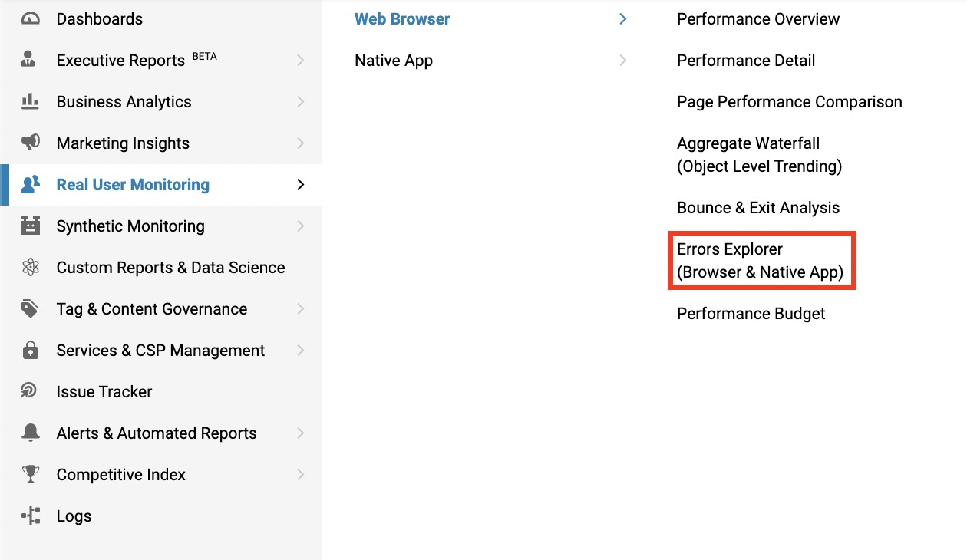967x560 pixels.
Task: Click the Issue Tracker target icon
Action: click(x=30, y=392)
